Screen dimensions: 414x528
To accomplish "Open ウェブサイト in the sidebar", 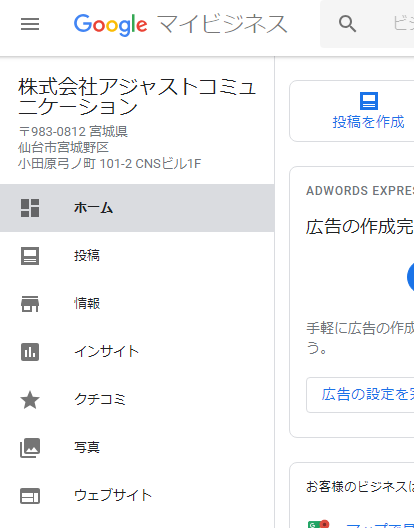I will (x=137, y=496).
